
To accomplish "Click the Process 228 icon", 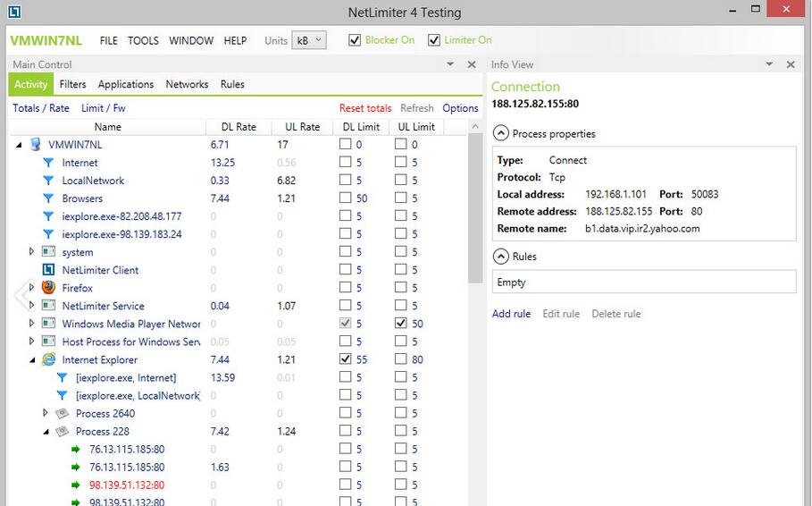I will [x=63, y=431].
